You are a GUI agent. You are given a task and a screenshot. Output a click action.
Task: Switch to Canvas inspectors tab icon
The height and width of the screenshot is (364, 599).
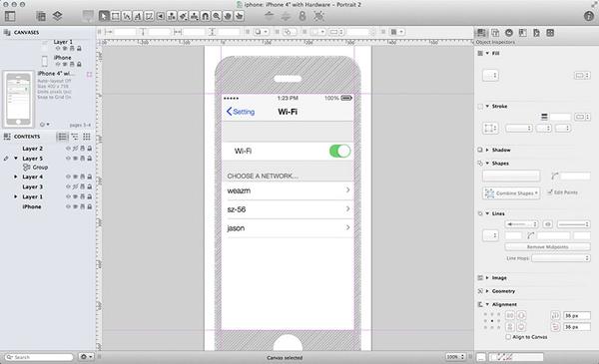522,33
